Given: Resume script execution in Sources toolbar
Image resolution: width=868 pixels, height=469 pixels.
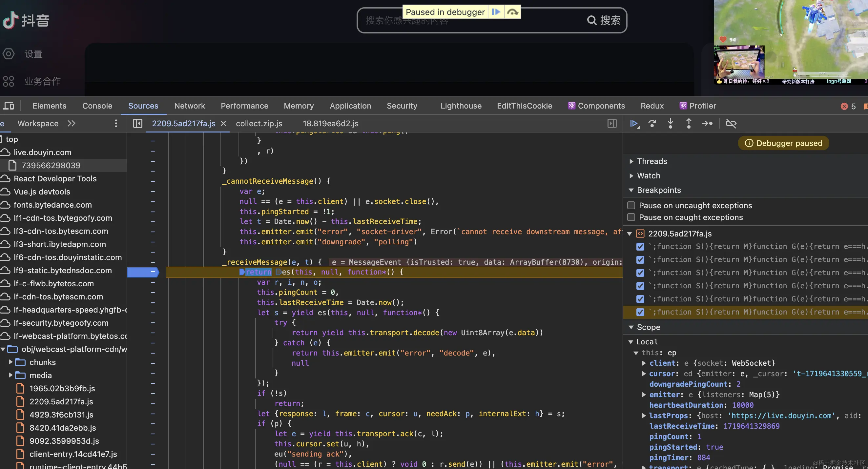Looking at the screenshot, I should (634, 124).
